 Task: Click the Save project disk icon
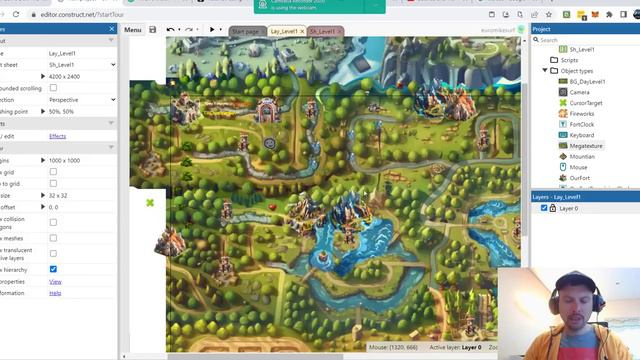pyautogui.click(x=153, y=29)
